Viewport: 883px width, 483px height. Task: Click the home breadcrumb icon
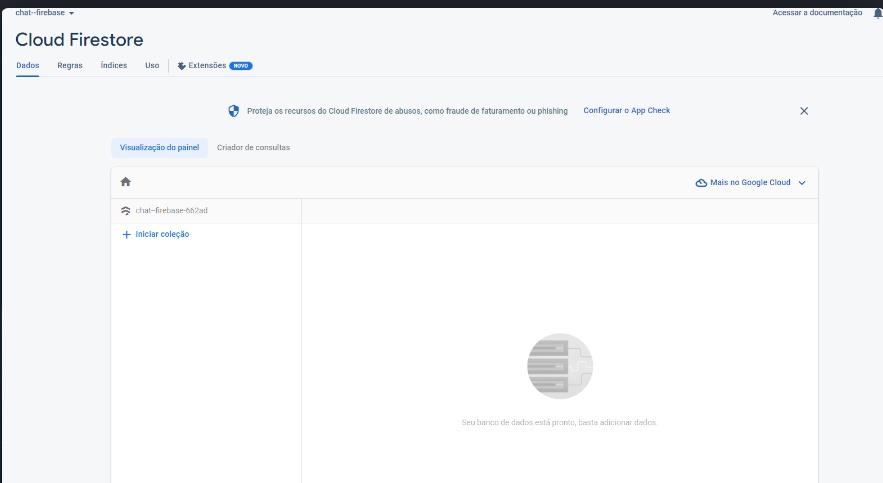tap(126, 181)
